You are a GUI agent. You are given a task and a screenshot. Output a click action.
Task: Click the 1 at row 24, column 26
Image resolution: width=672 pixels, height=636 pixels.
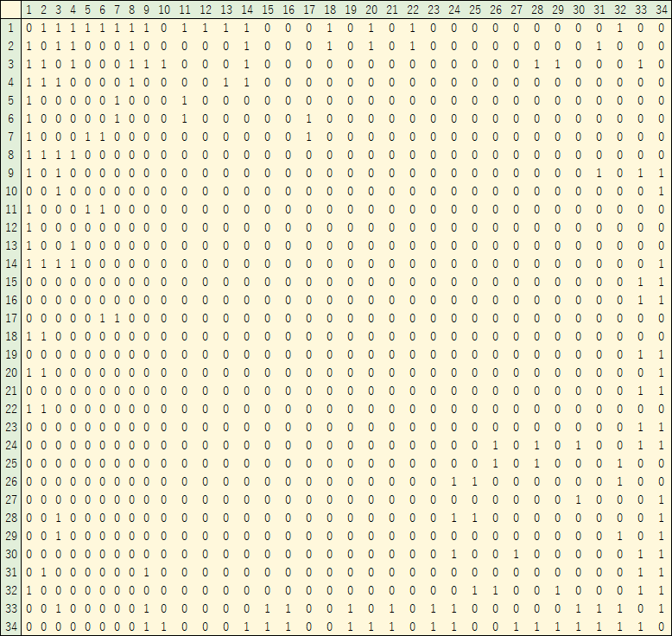496,446
